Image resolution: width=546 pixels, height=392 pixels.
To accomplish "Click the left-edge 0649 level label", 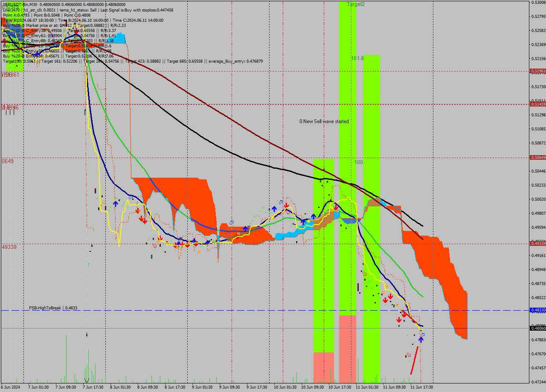I will (x=8, y=161).
